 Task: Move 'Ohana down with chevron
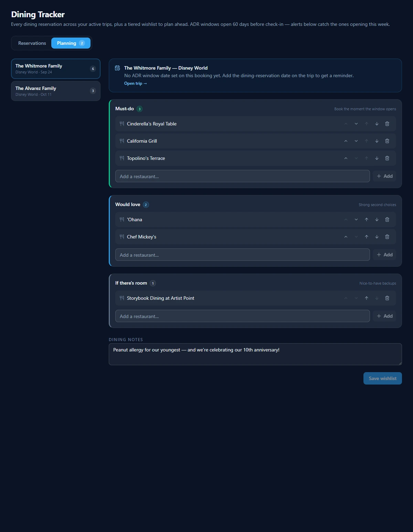pos(356,219)
